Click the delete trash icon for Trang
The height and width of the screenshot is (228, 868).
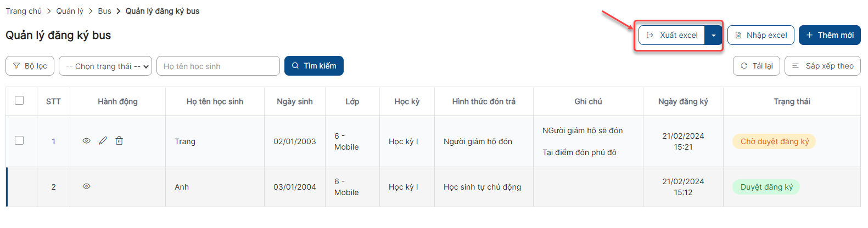click(x=119, y=141)
